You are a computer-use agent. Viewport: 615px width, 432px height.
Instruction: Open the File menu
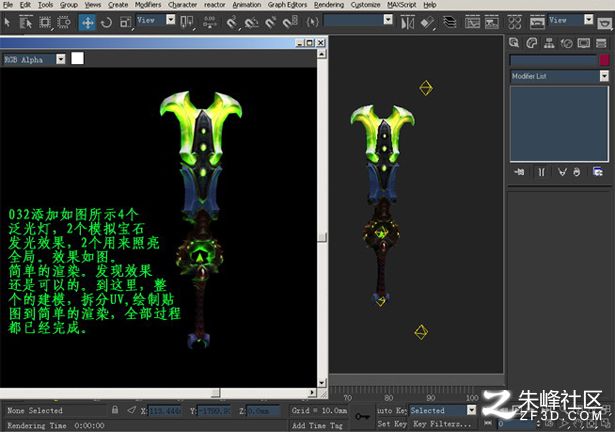pyautogui.click(x=7, y=5)
